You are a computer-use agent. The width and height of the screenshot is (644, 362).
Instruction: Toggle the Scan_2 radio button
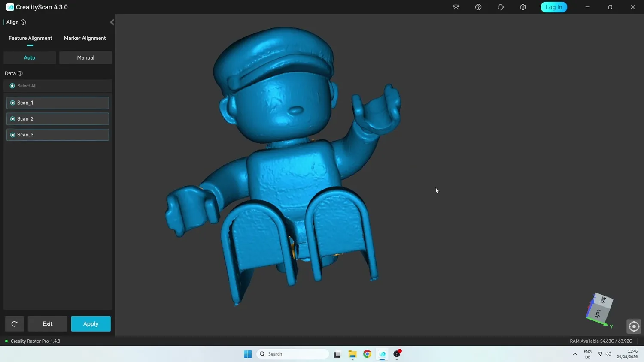pos(12,119)
